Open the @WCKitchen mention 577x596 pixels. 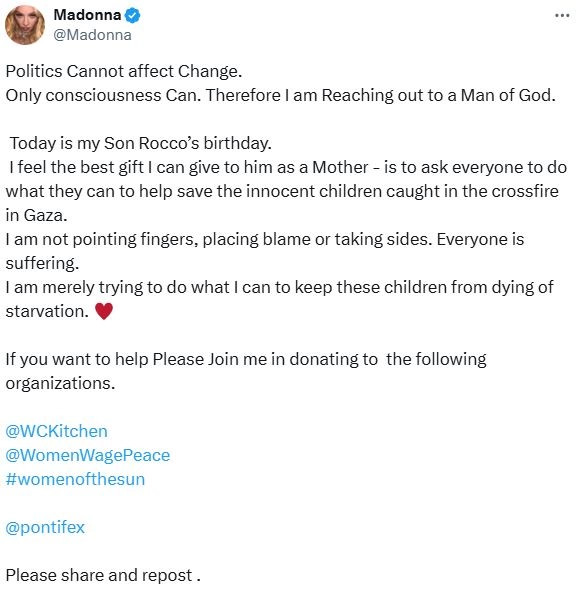[x=57, y=431]
